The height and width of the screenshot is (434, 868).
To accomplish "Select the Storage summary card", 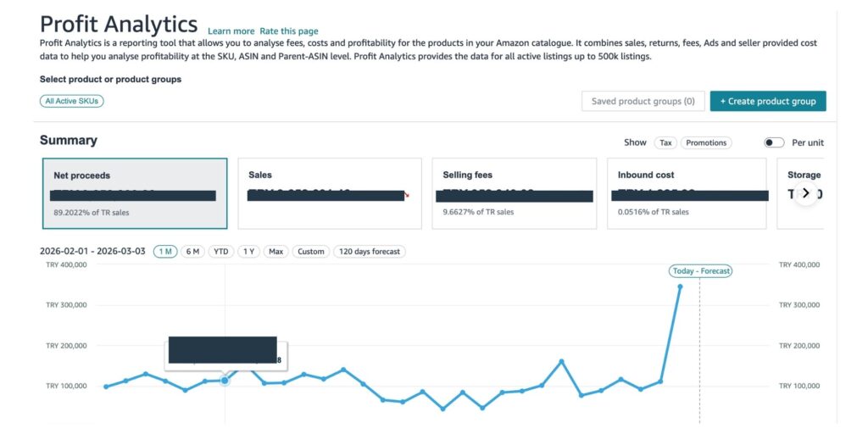I will (800, 193).
